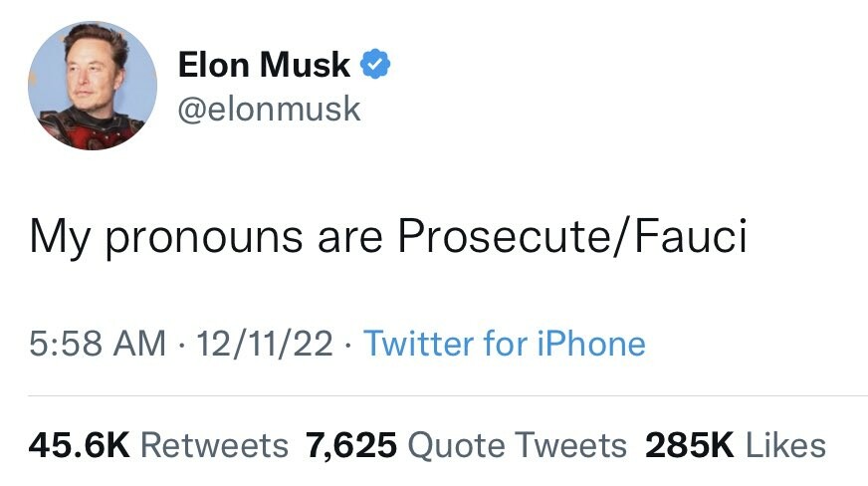The height and width of the screenshot is (486, 868).
Task: Open the "Quote Tweets" label
Action: [519, 445]
